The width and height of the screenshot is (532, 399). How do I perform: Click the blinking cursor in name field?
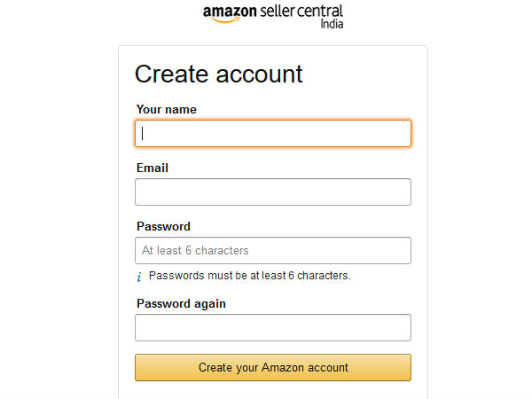click(143, 134)
